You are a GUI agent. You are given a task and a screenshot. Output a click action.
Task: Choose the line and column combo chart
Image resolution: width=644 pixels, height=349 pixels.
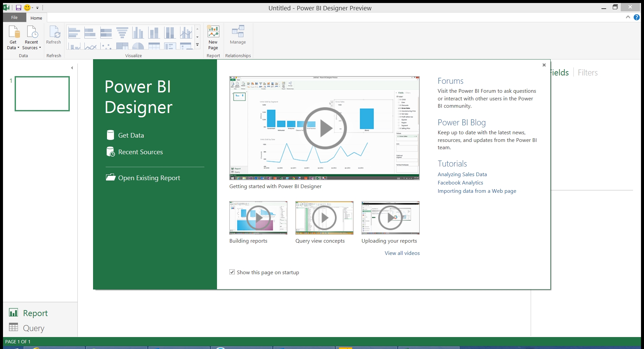pyautogui.click(x=186, y=33)
